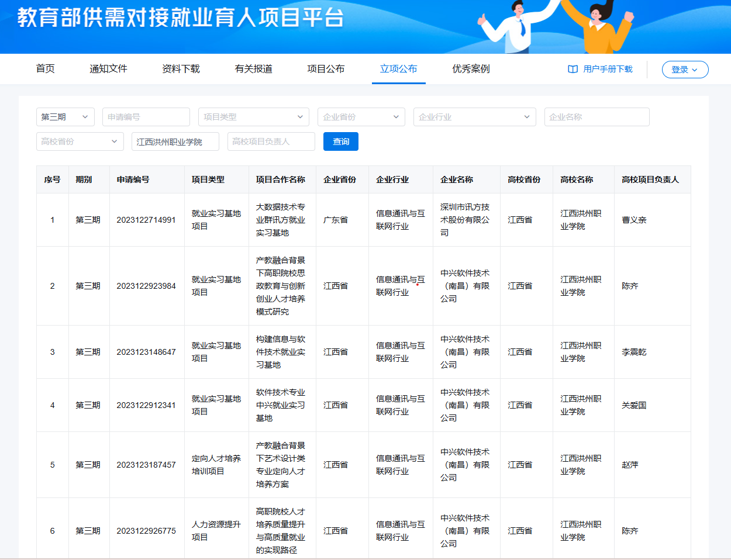Open the 通知文件 tab
Image resolution: width=731 pixels, height=560 pixels.
(x=108, y=69)
